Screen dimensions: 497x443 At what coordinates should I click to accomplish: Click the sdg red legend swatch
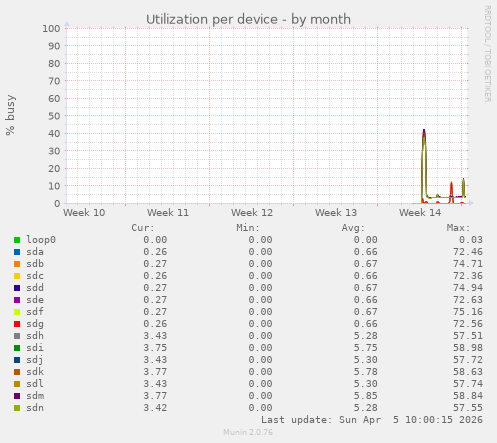(x=17, y=324)
